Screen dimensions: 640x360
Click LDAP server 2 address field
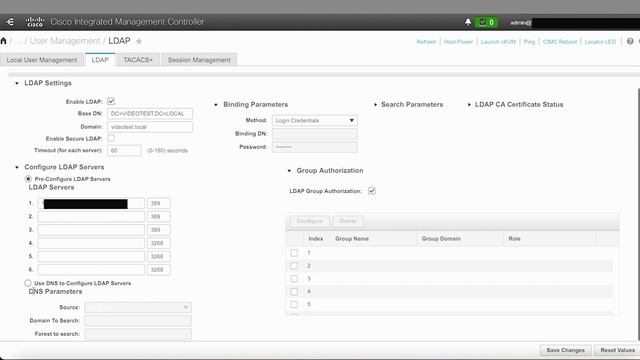coord(91,217)
